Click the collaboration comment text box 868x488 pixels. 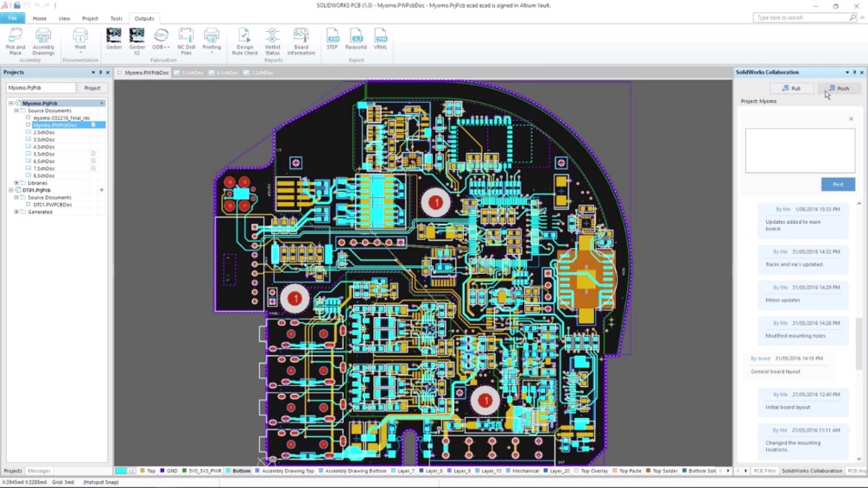tap(800, 150)
